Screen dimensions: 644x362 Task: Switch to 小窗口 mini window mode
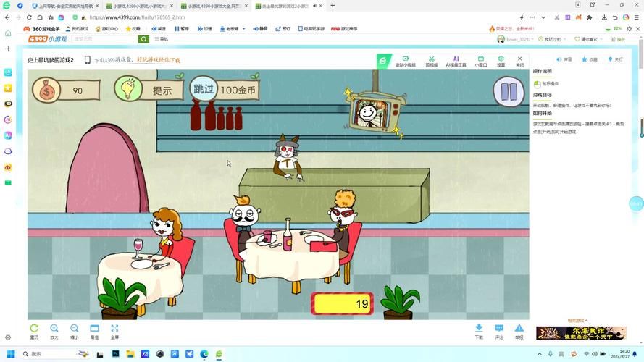[481, 61]
